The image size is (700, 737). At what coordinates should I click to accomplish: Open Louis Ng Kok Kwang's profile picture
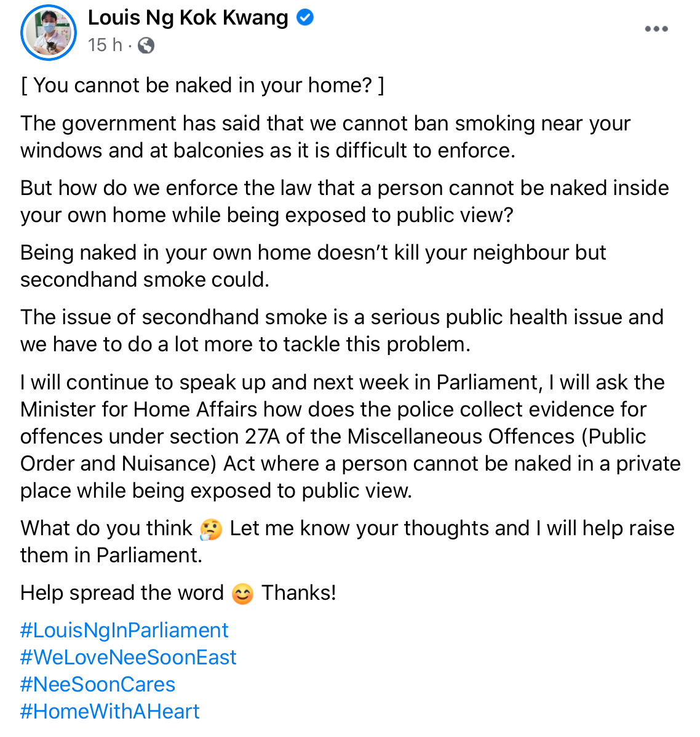pyautogui.click(x=49, y=33)
